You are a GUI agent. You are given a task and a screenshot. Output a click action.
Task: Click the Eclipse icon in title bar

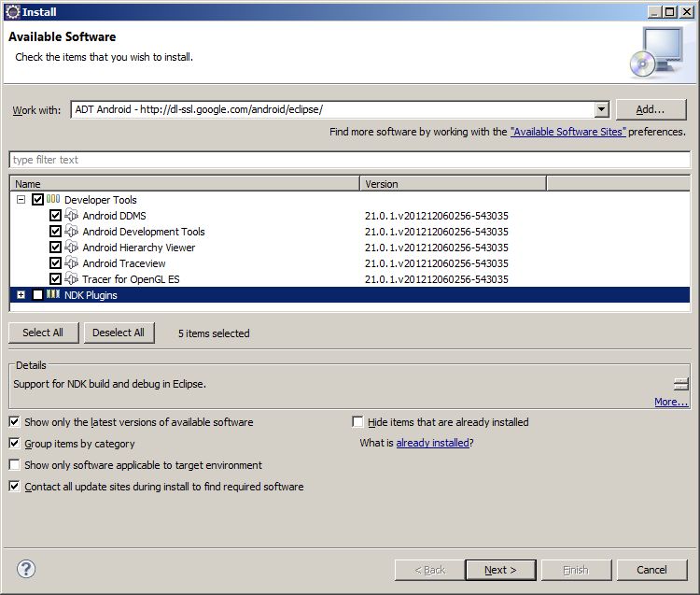[12, 11]
